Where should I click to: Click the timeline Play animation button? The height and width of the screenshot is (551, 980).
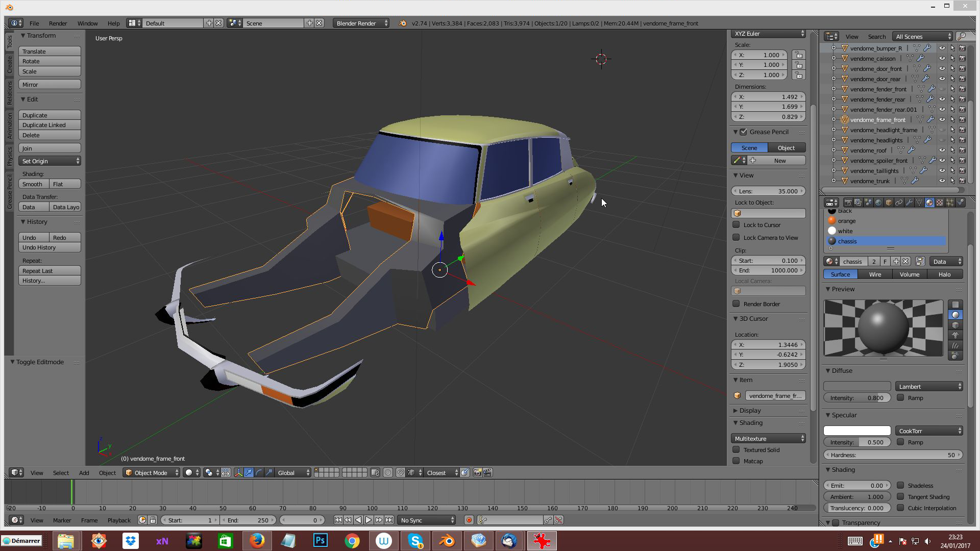tap(369, 520)
